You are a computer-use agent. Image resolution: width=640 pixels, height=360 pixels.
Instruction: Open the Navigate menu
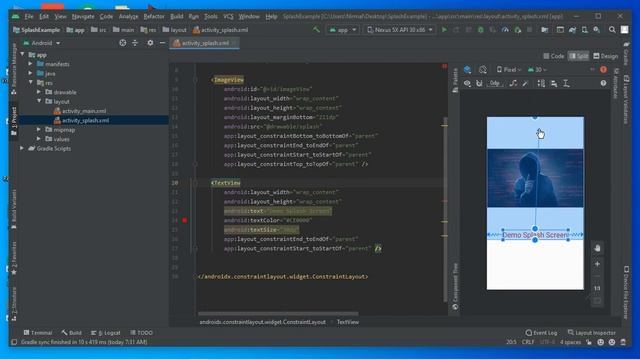[83, 17]
